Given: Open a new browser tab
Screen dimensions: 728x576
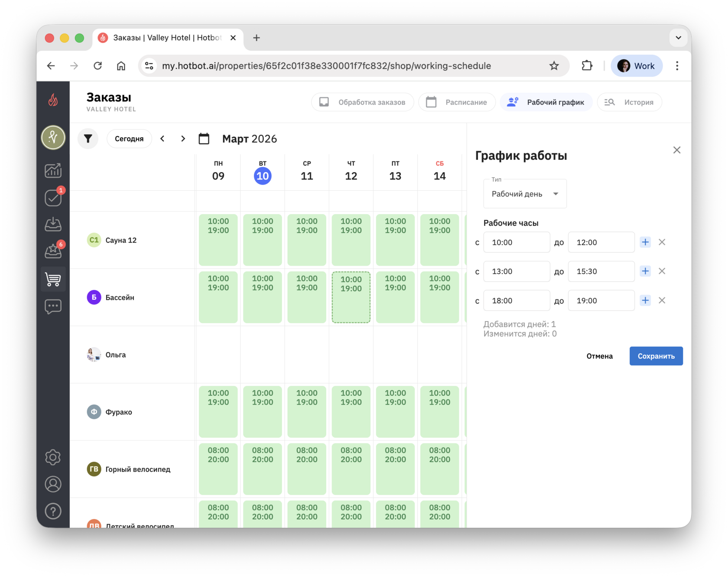Looking at the screenshot, I should click(257, 38).
